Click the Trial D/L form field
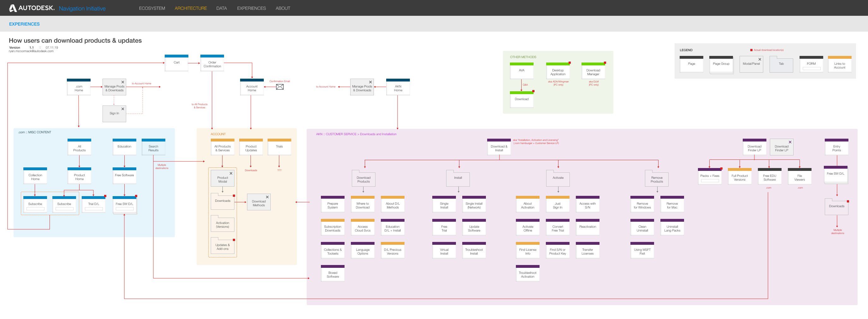868x319 pixels. click(94, 209)
